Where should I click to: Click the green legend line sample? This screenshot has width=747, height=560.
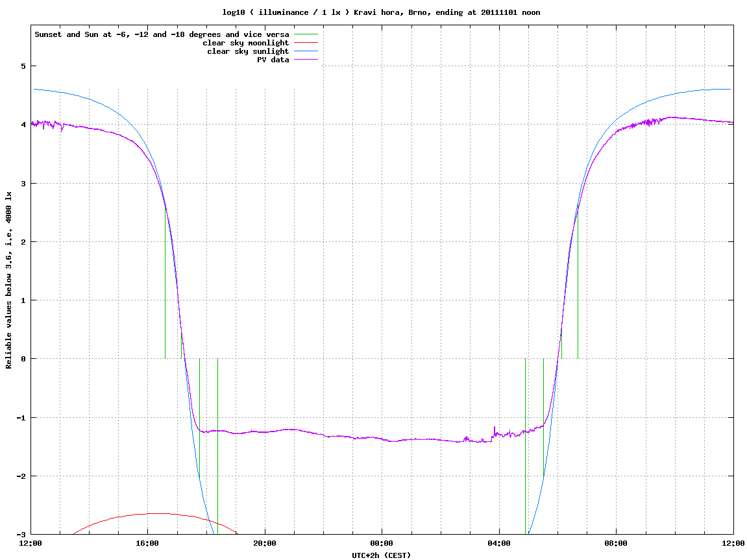[x=306, y=34]
